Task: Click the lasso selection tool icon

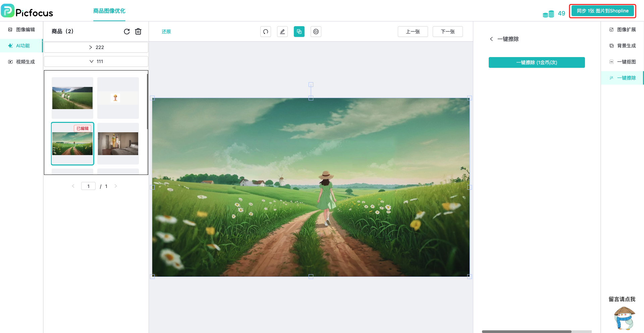Action: coord(266,32)
